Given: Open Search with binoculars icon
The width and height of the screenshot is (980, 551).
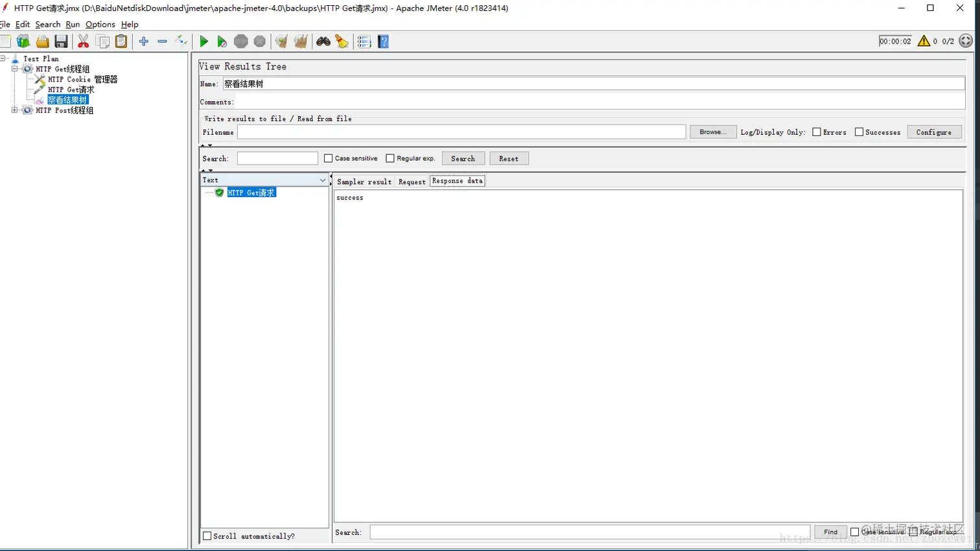Looking at the screenshot, I should (x=323, y=41).
